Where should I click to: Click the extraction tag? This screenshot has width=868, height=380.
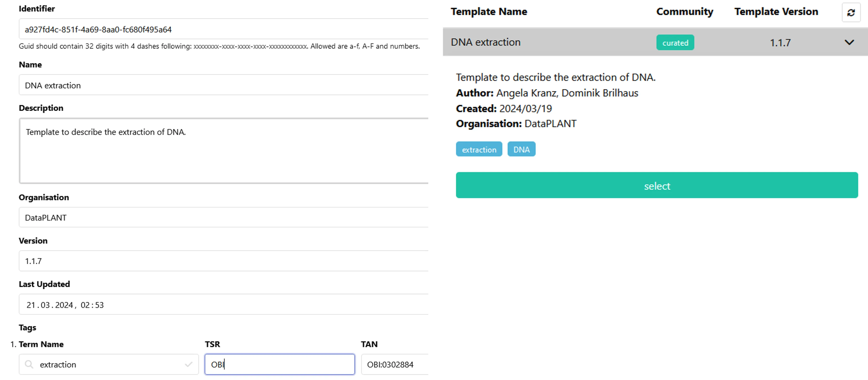click(x=479, y=149)
